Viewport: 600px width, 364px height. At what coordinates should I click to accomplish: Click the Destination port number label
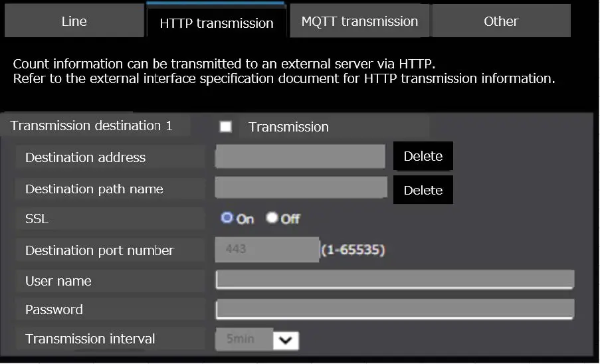[100, 250]
